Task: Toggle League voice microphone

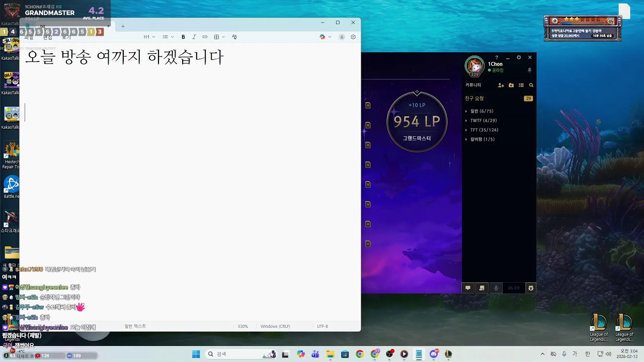Action: pos(496,288)
